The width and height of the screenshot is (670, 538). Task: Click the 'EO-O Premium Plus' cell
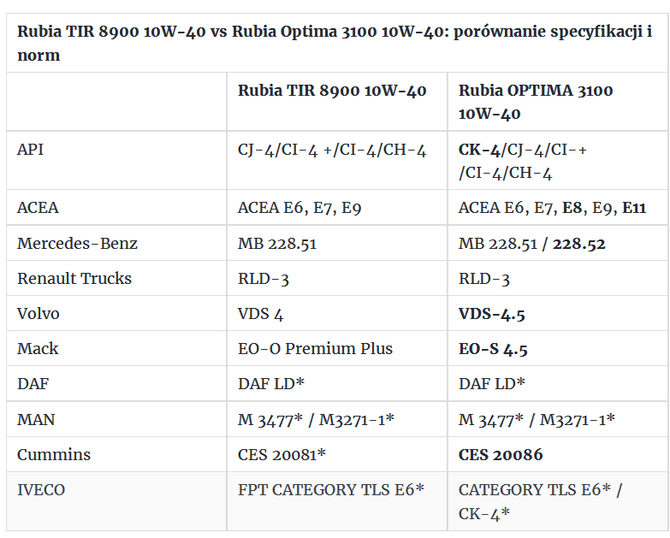click(315, 349)
